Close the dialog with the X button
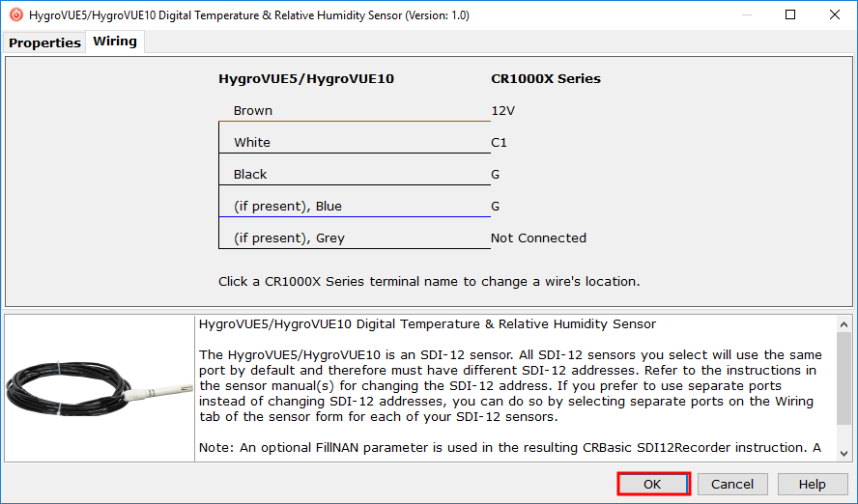Image resolution: width=858 pixels, height=504 pixels. [x=834, y=14]
